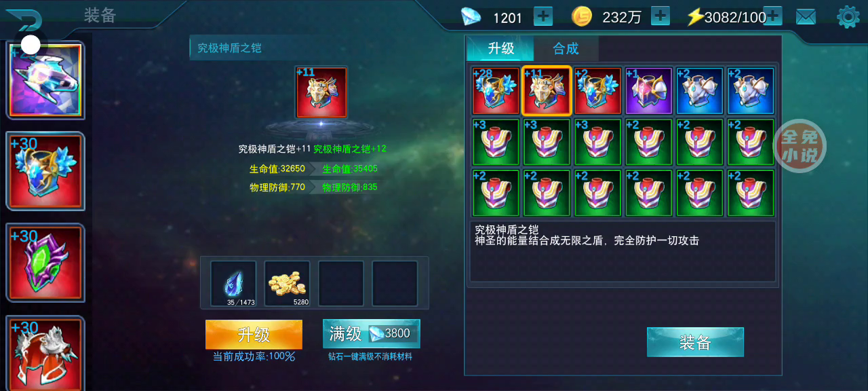Select the +30 red helmet equipment slot
The width and height of the screenshot is (868, 391).
45,353
